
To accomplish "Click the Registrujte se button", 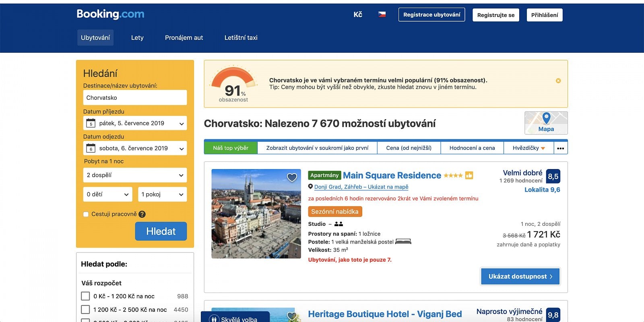I will [496, 15].
